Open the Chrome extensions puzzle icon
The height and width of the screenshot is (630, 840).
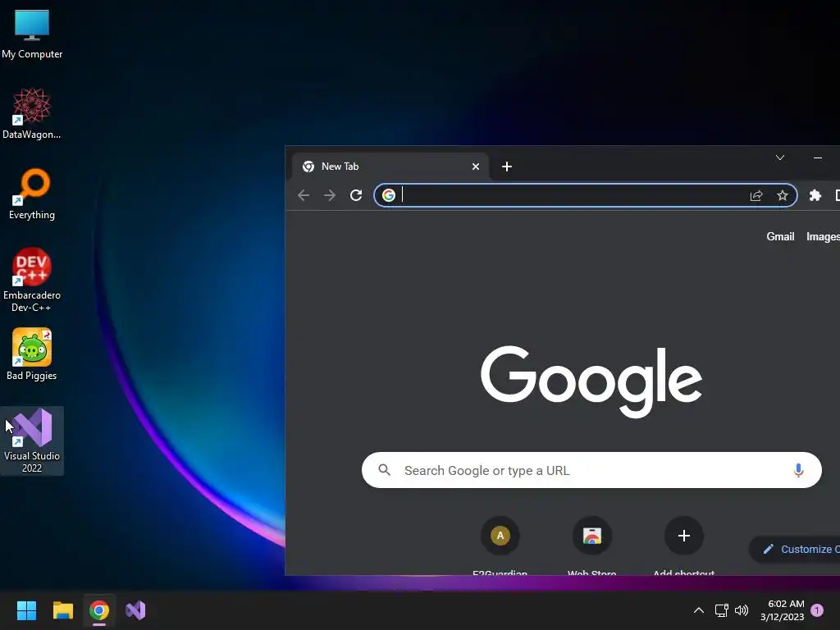[x=815, y=195]
